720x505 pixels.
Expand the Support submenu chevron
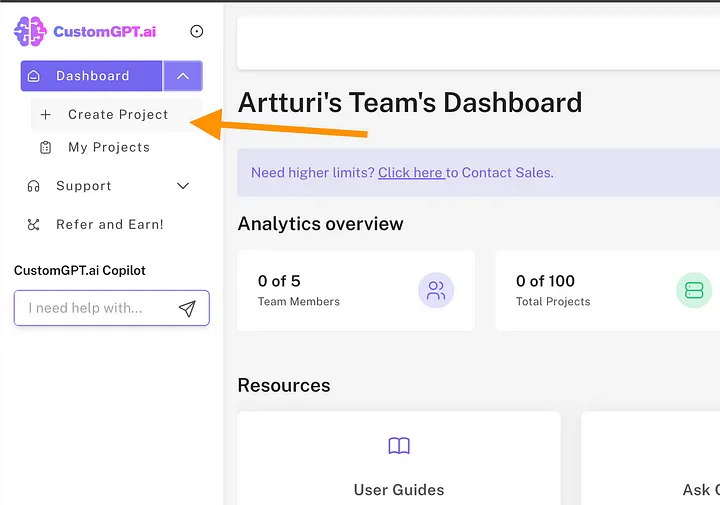(183, 186)
